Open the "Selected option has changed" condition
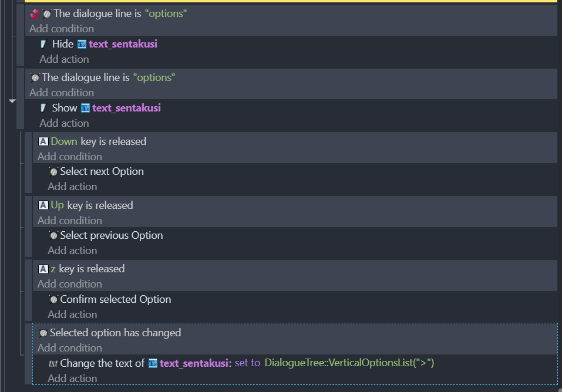Viewport: 562px width, 392px height. [x=115, y=333]
